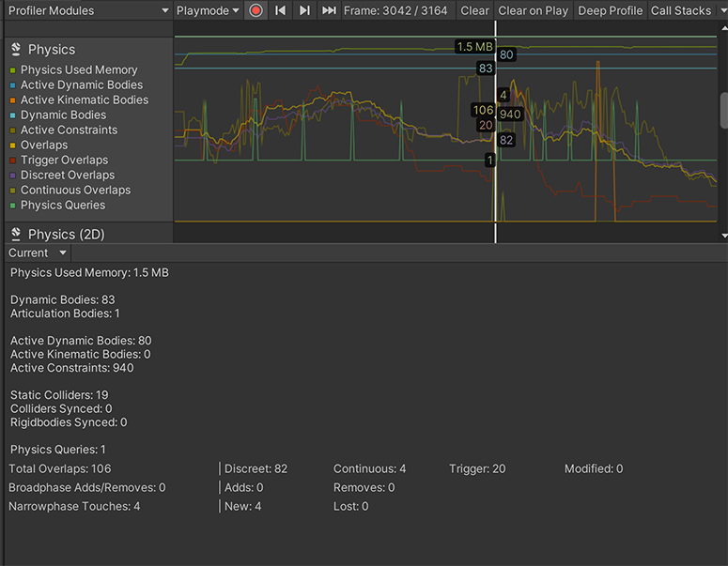Click 'Narrowphase Touches: 4' detail text
Image resolution: width=728 pixels, height=566 pixels.
pos(74,506)
